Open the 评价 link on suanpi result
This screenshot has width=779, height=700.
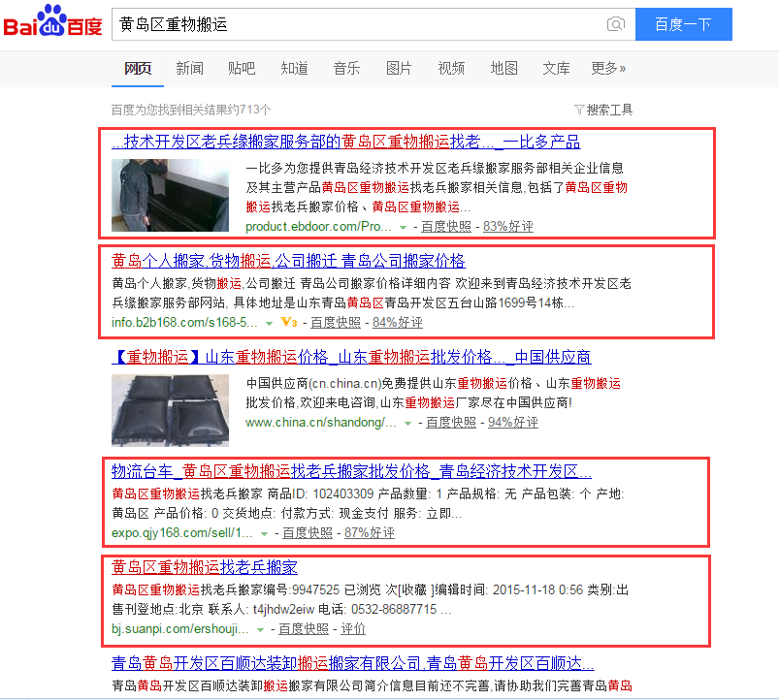click(353, 628)
